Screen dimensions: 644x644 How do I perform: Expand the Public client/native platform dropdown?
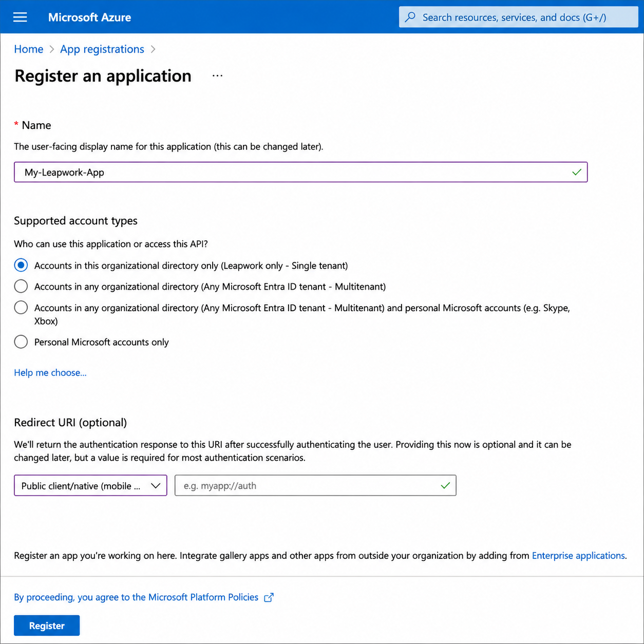point(90,485)
